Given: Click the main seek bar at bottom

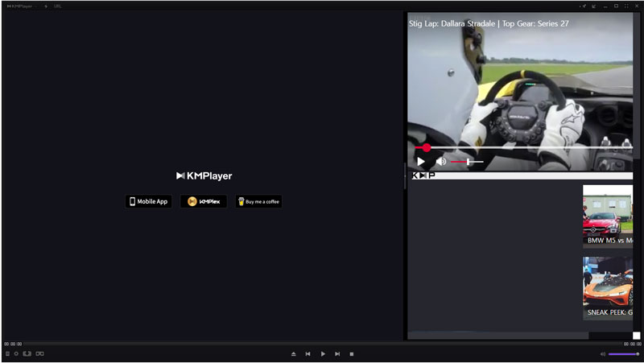Looking at the screenshot, I should coord(323,344).
